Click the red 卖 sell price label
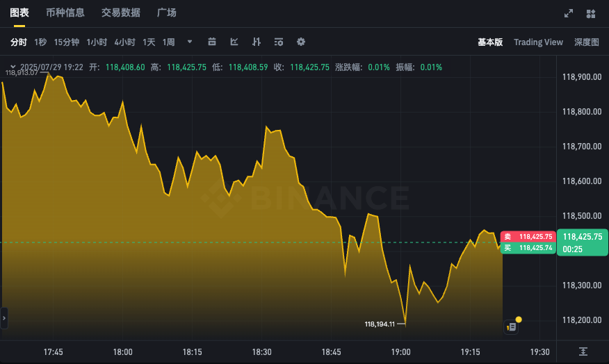The height and width of the screenshot is (364, 609). tap(528, 237)
